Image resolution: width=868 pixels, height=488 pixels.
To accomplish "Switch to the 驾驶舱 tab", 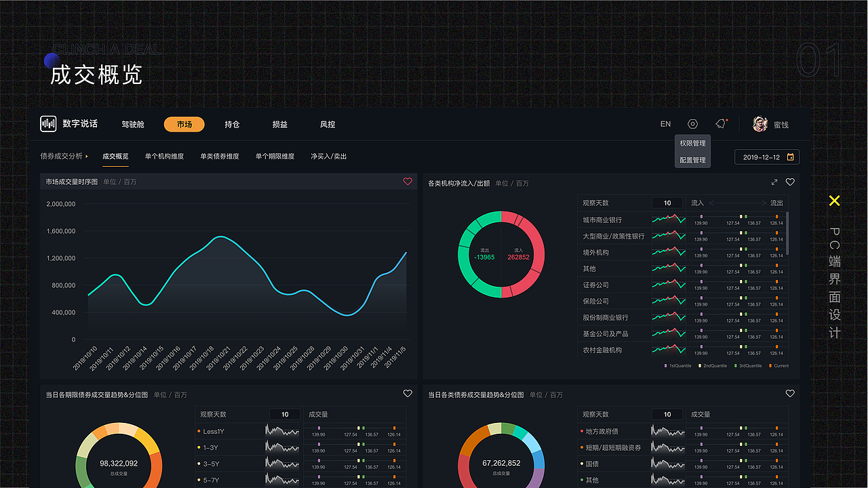I will [x=133, y=125].
